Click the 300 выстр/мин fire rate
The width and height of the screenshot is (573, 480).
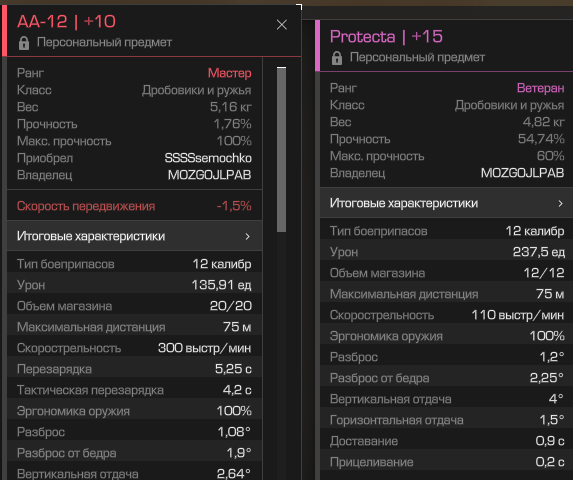(x=205, y=347)
